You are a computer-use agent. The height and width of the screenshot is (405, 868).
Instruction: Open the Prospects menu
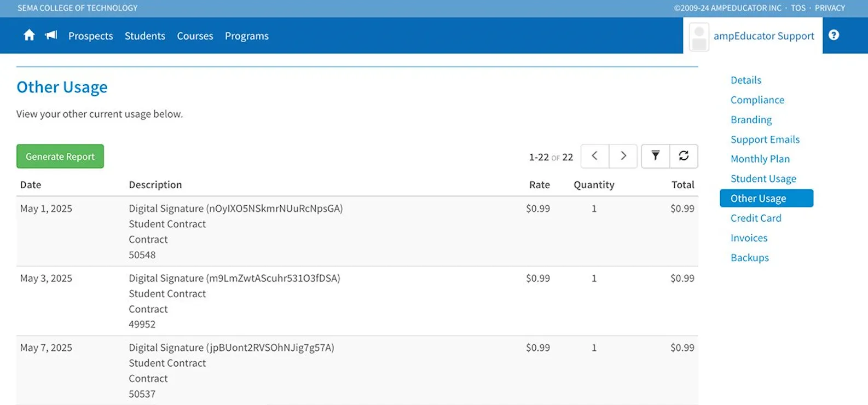point(91,36)
